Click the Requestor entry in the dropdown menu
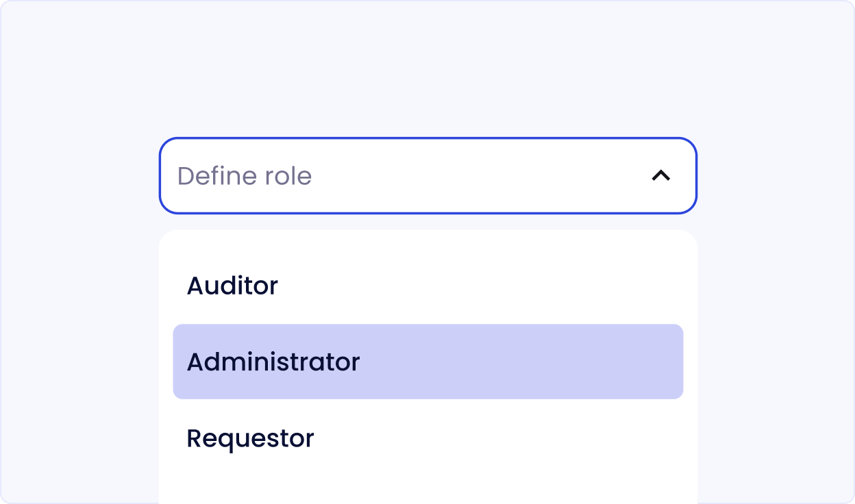The width and height of the screenshot is (855, 504). tap(427, 438)
